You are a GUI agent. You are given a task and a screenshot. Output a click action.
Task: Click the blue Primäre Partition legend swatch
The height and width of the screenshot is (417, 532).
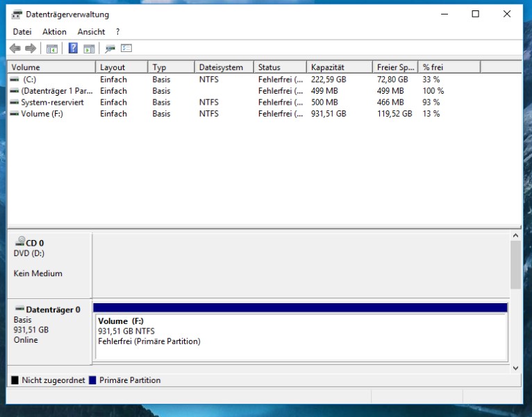click(x=92, y=380)
